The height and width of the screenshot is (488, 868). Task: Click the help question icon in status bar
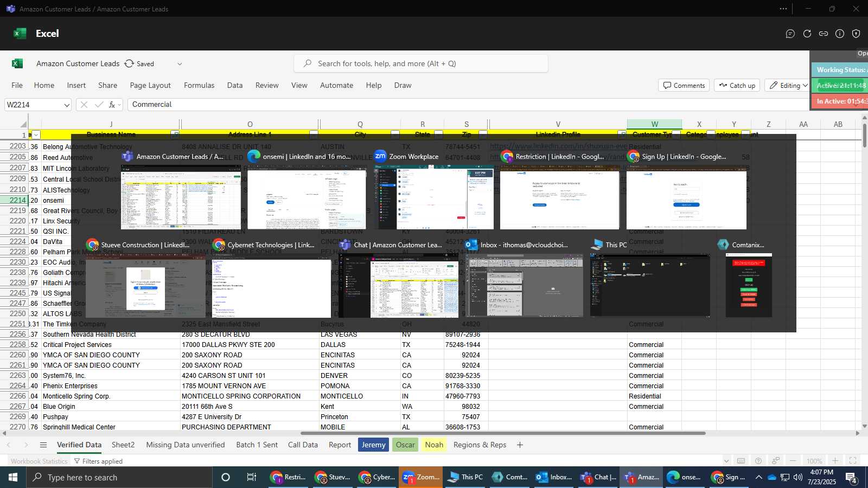758,461
